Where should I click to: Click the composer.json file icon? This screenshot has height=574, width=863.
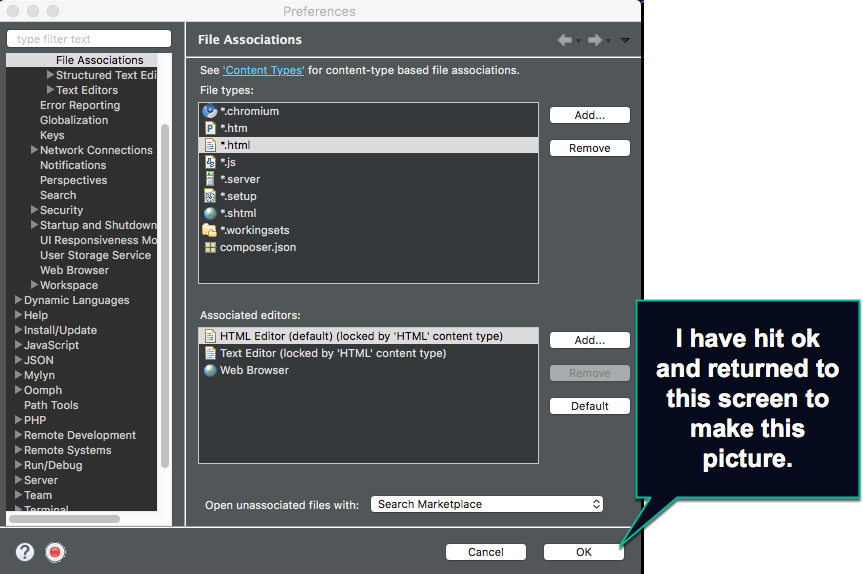pyautogui.click(x=210, y=248)
